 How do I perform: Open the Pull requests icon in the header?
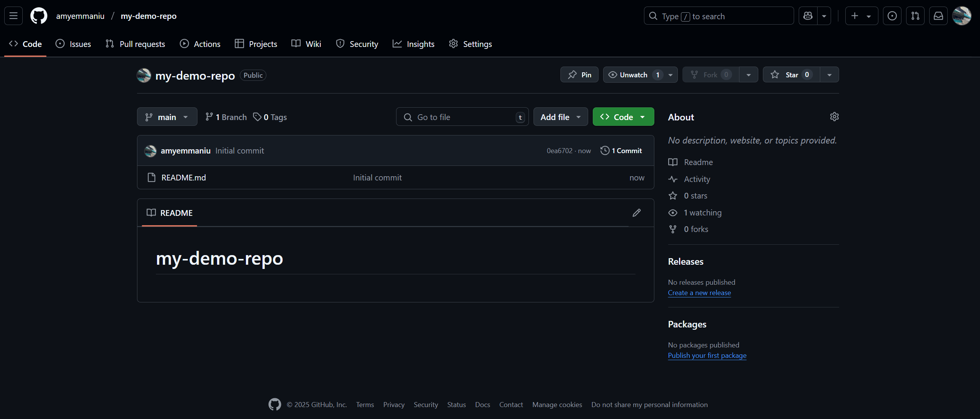[915, 16]
